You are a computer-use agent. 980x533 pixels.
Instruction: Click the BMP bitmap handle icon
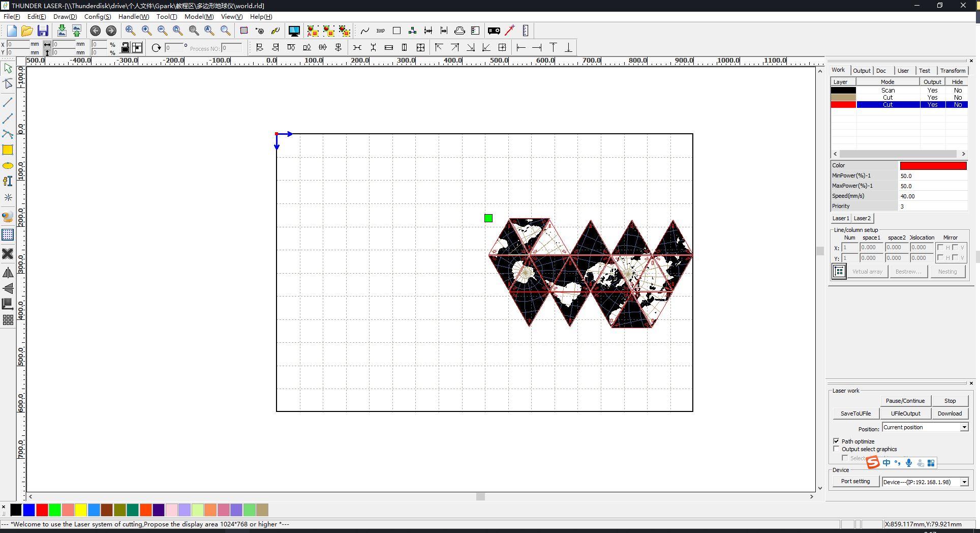[381, 31]
